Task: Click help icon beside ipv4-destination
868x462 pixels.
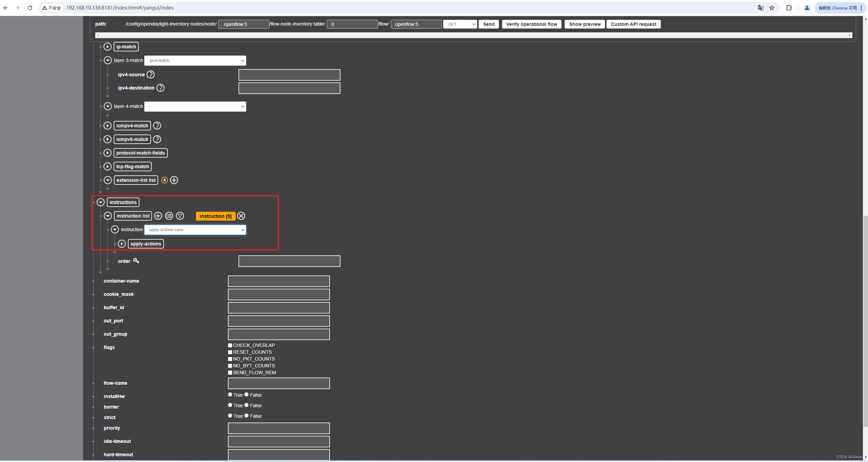Action: [160, 88]
